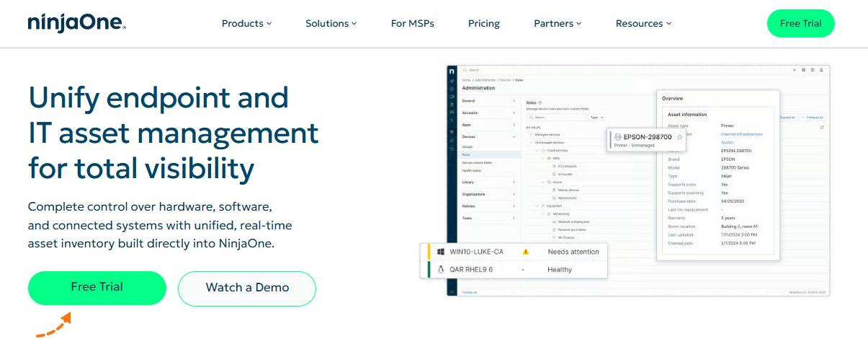Click the Roles search field
Image resolution: width=868 pixels, height=339 pixels.
(x=556, y=117)
